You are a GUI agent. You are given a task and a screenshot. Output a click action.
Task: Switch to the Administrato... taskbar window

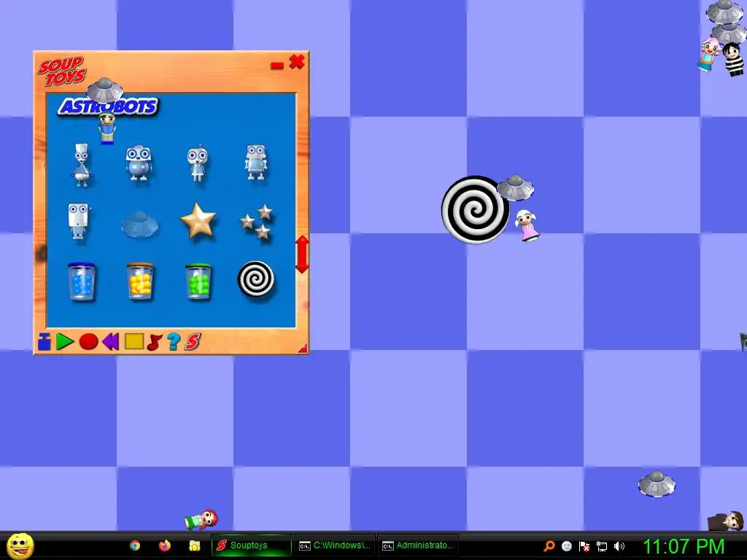418,545
